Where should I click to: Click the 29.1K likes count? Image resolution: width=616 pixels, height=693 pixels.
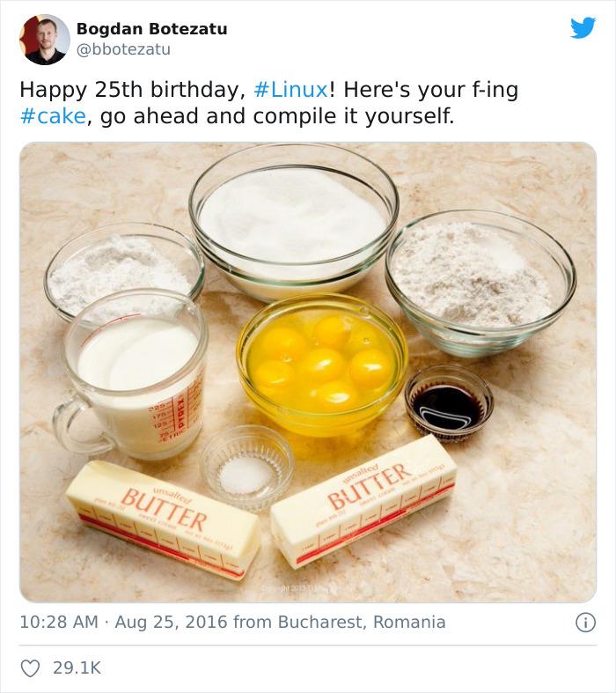tap(77, 668)
